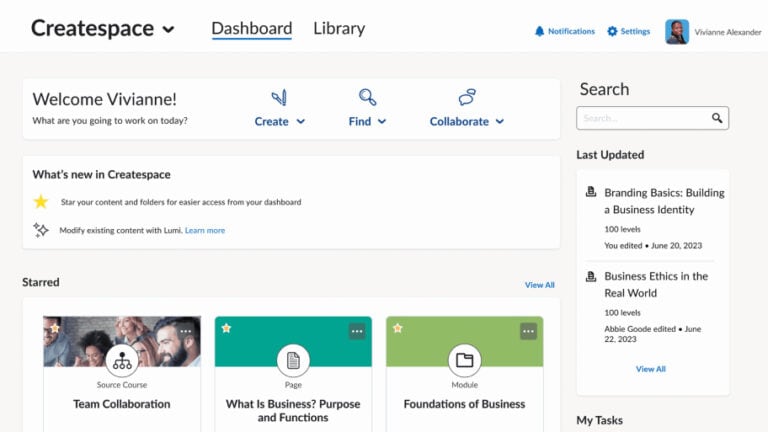Open the more options menu on the Foundations of Business card
This screenshot has width=768, height=432.
coord(528,332)
